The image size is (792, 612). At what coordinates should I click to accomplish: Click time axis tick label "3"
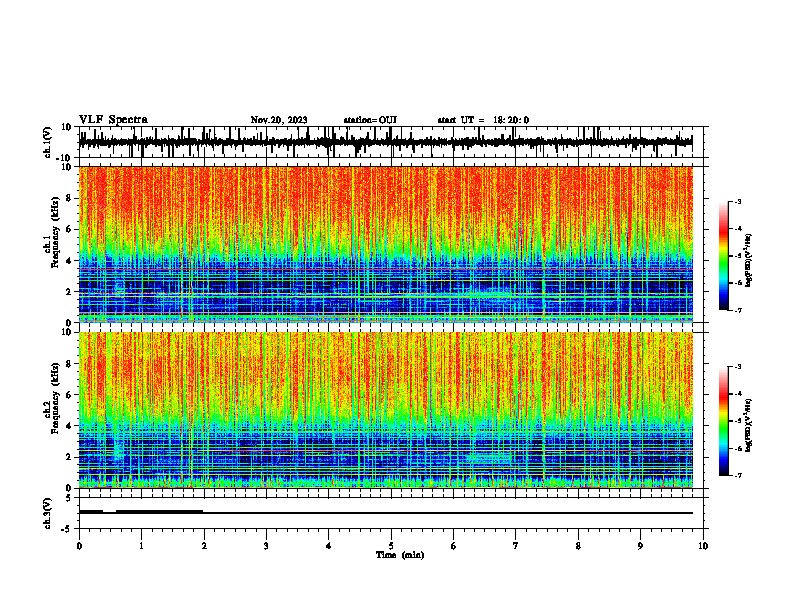pos(266,546)
